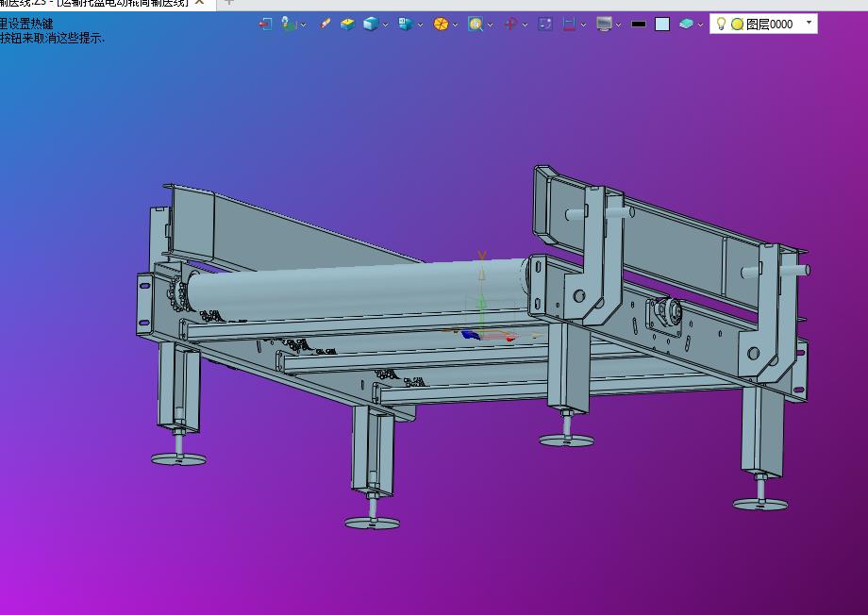Click the light blue fill color swatch
The width and height of the screenshot is (868, 615).
(662, 24)
